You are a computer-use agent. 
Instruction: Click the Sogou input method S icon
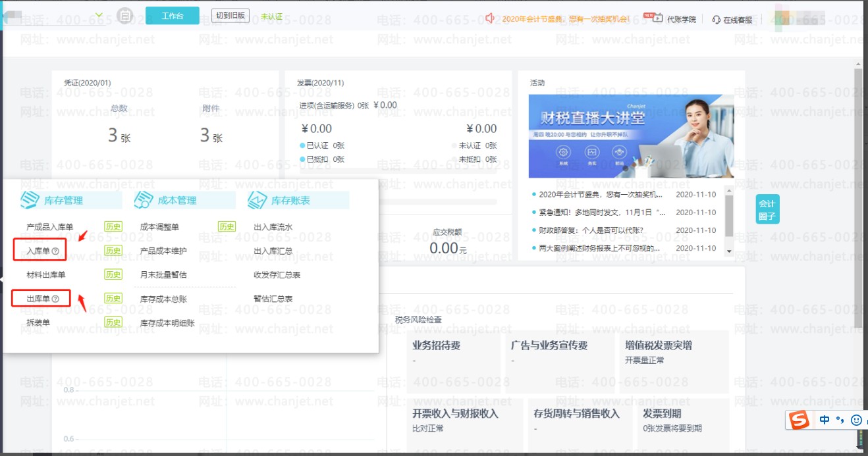click(800, 420)
